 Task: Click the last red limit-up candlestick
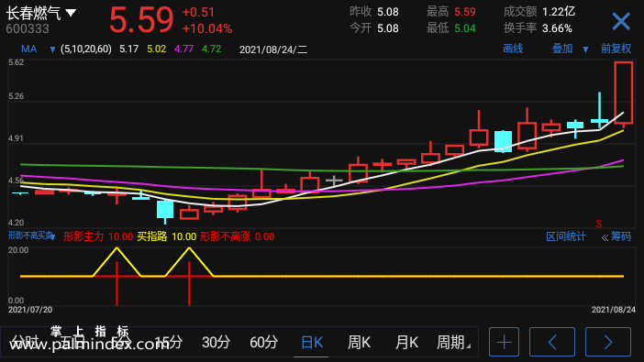pyautogui.click(x=624, y=93)
